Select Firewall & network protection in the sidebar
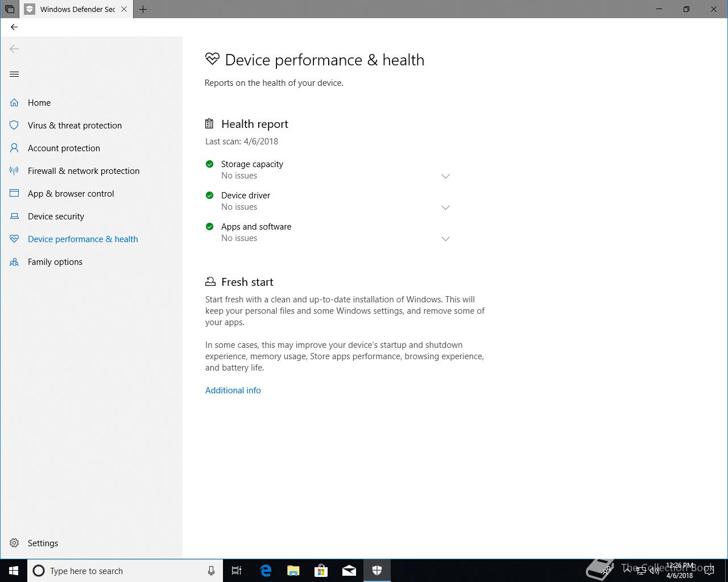728x582 pixels. click(84, 171)
